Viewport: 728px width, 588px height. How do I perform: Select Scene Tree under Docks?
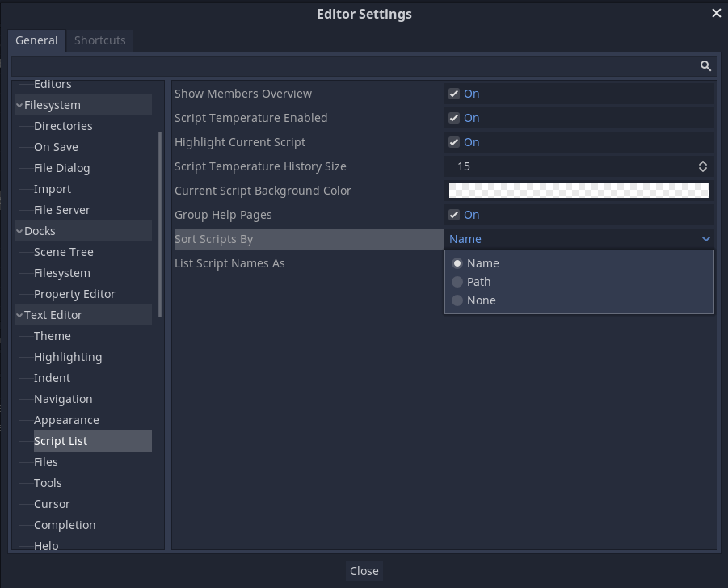tap(64, 252)
